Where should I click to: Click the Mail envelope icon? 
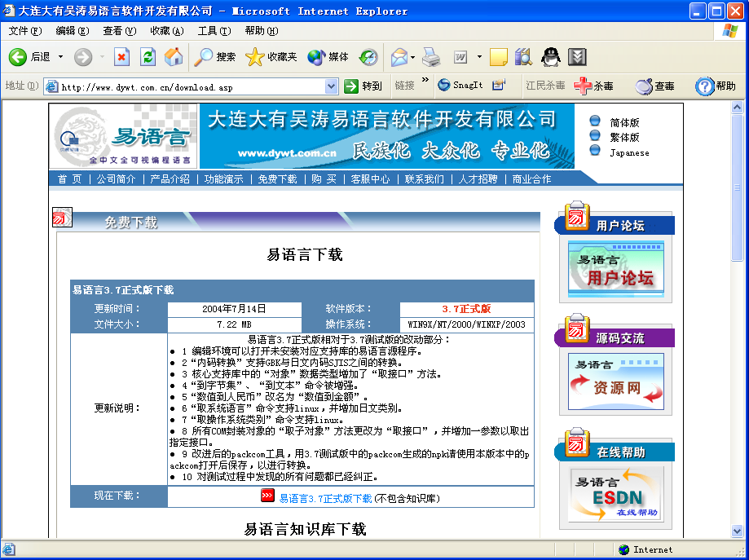(x=399, y=57)
